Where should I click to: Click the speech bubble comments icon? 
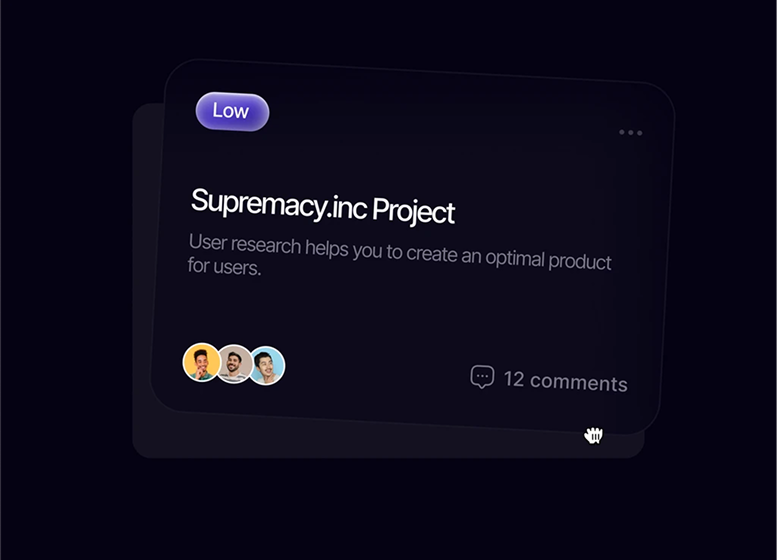(x=482, y=377)
